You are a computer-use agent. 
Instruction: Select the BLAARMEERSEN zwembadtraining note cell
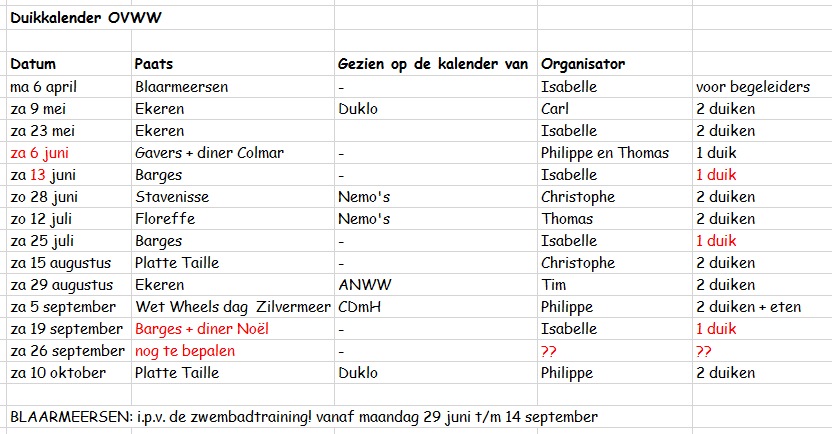click(349, 416)
